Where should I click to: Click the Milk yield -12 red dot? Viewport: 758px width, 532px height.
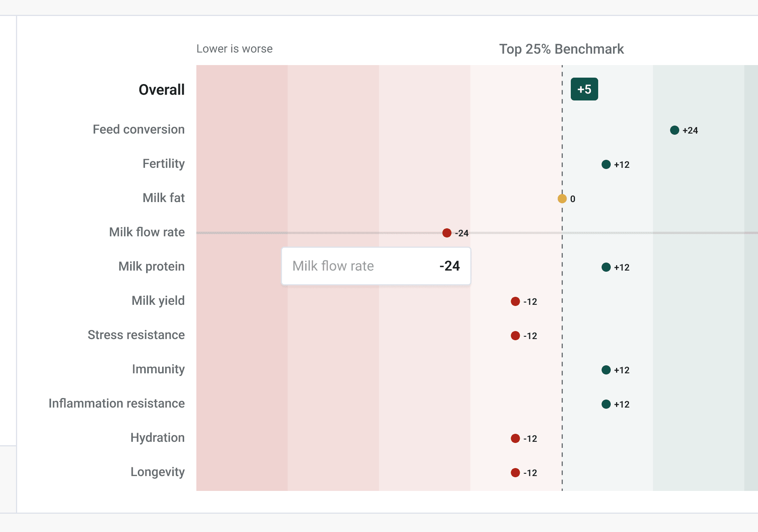(x=515, y=301)
